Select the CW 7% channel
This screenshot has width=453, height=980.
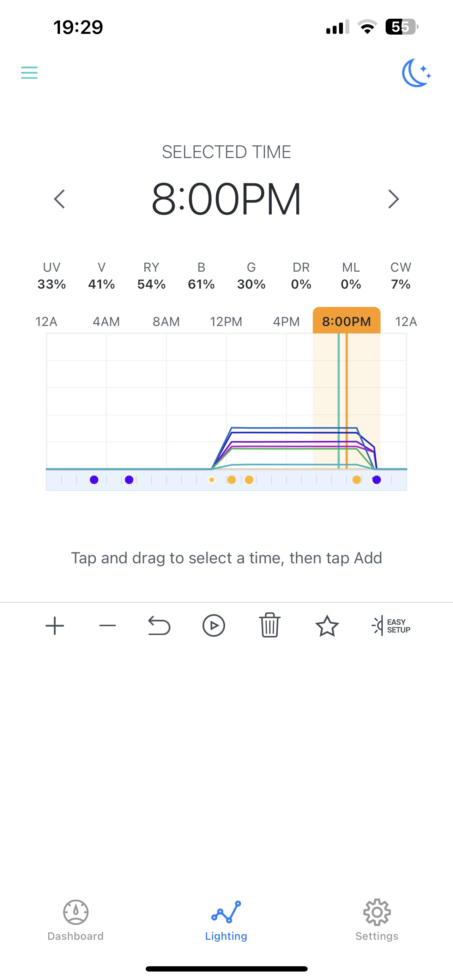[x=400, y=276]
